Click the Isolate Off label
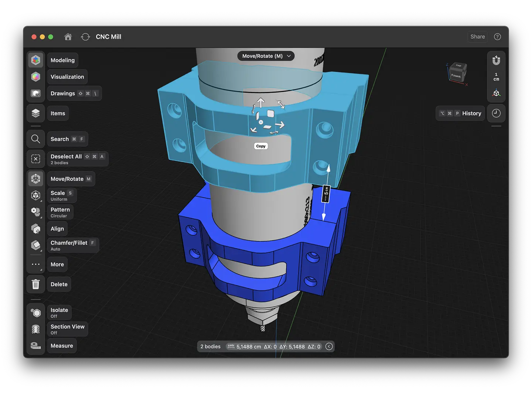532x399 pixels. coord(59,313)
